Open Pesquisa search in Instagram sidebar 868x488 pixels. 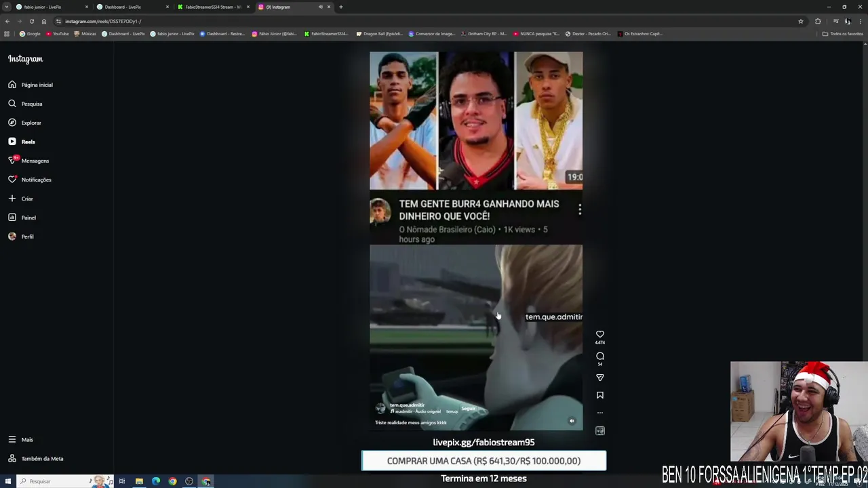[26, 104]
